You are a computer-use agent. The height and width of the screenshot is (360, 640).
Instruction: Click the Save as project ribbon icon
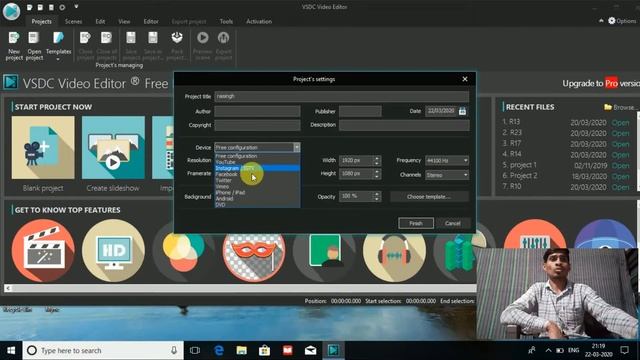coord(153,46)
